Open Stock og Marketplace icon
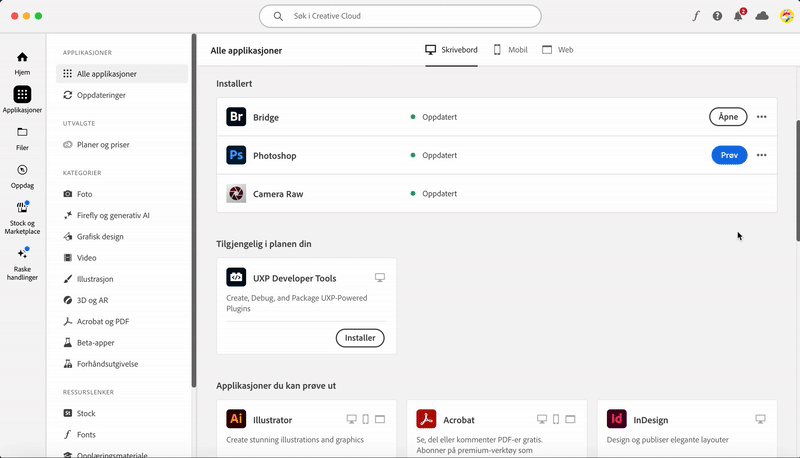Screen dimensions: 800x458 click(22, 207)
